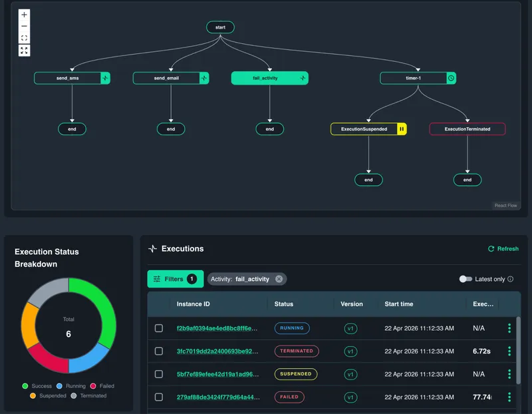Tick checkbox for the TERMINATED execution row
Viewport: 532px width, 414px height.
coord(159,351)
